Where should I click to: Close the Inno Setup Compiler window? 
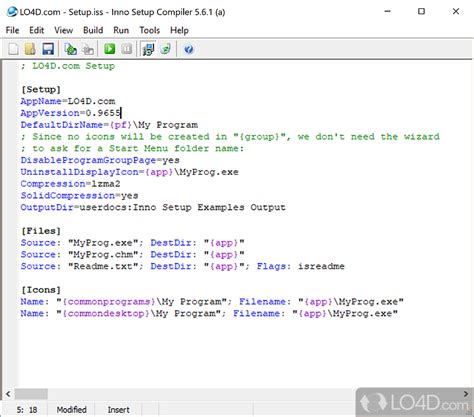(x=456, y=12)
